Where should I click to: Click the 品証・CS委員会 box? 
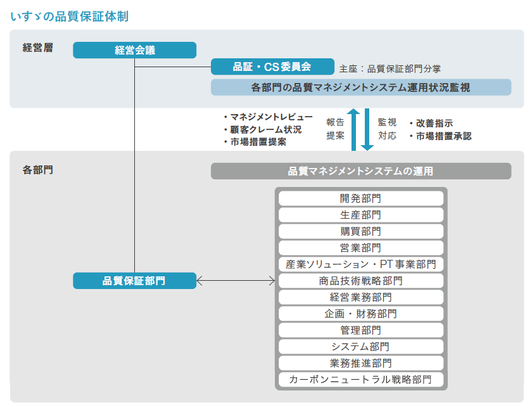pyautogui.click(x=272, y=67)
